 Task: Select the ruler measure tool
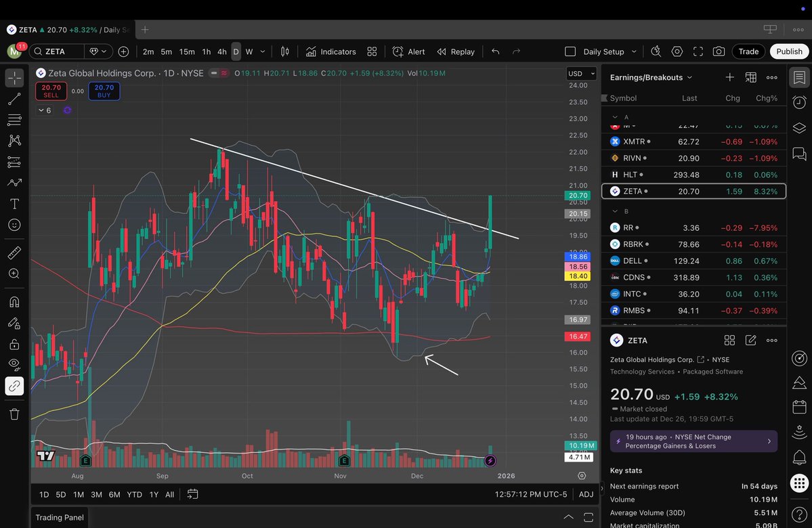pos(14,252)
